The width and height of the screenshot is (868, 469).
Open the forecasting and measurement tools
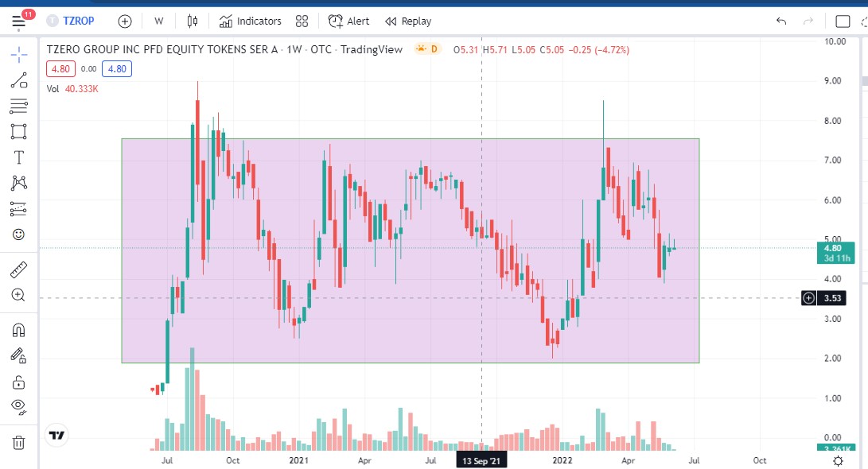click(19, 209)
